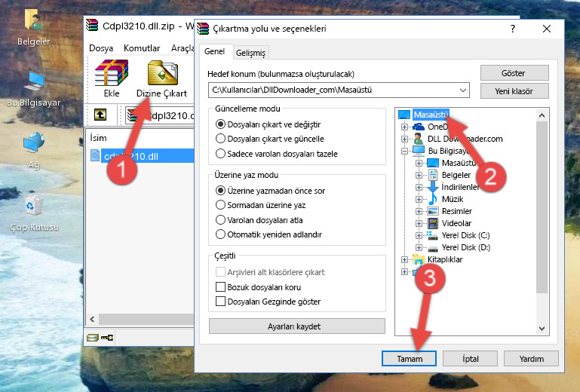
Task: Collapse the Bu Bilgisayar tree node
Action: [404, 151]
